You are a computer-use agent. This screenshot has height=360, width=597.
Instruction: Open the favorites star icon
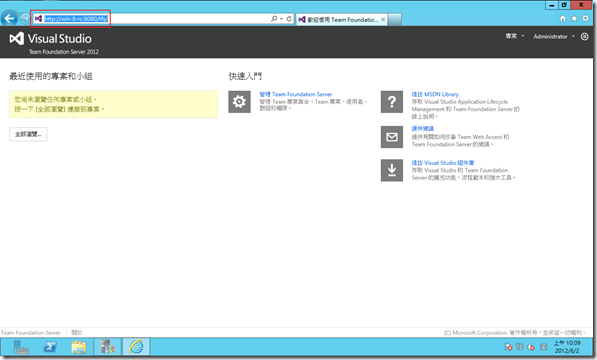pos(574,18)
